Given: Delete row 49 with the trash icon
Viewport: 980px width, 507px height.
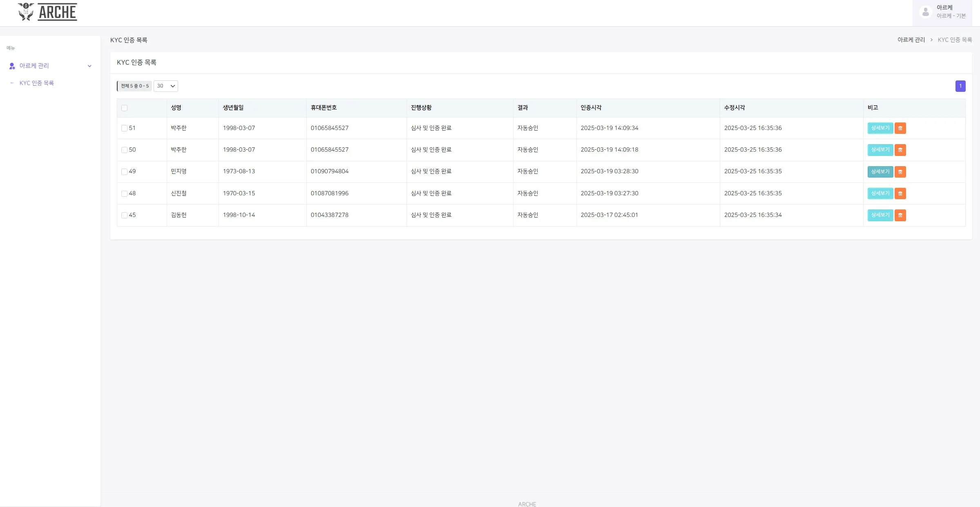Looking at the screenshot, I should tap(900, 172).
